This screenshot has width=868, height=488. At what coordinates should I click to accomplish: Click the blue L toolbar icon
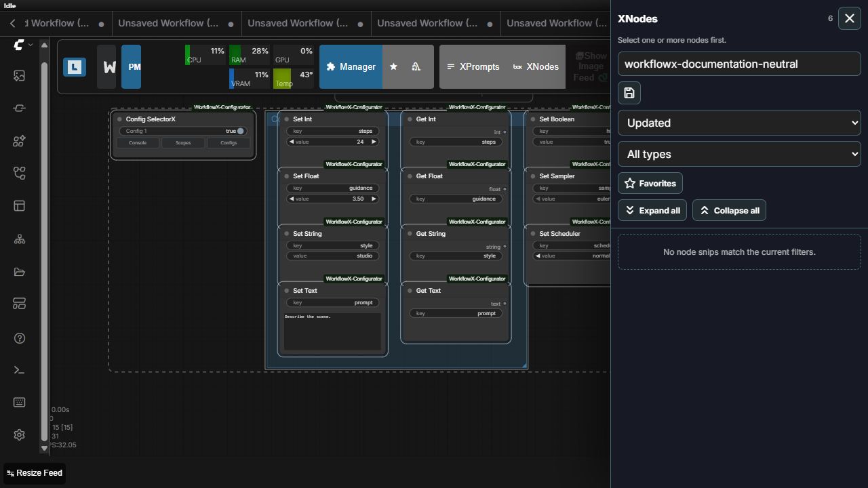(75, 66)
